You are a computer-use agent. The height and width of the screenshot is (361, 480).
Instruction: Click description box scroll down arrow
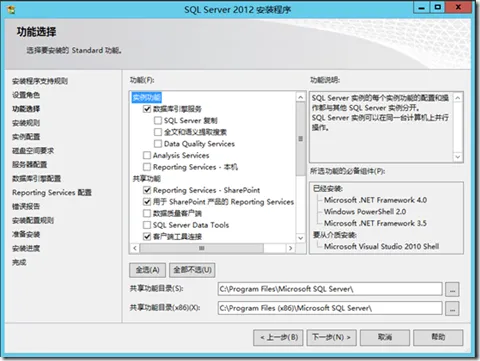(x=458, y=157)
